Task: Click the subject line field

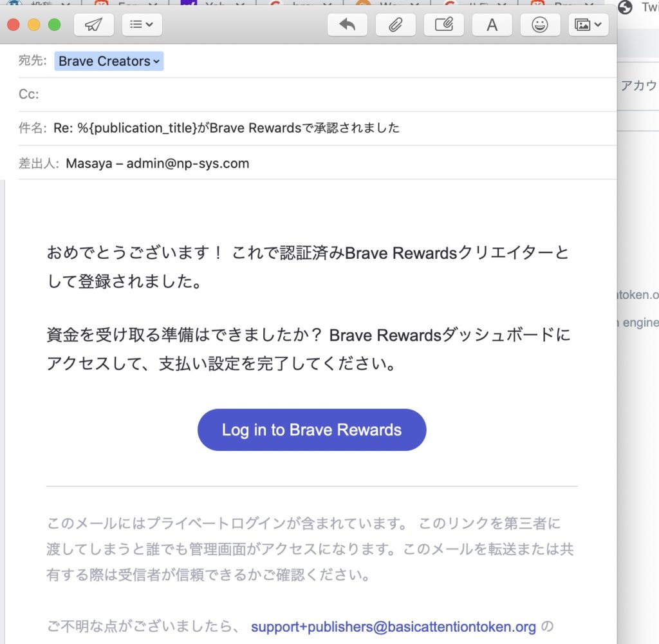Action: 317,128
